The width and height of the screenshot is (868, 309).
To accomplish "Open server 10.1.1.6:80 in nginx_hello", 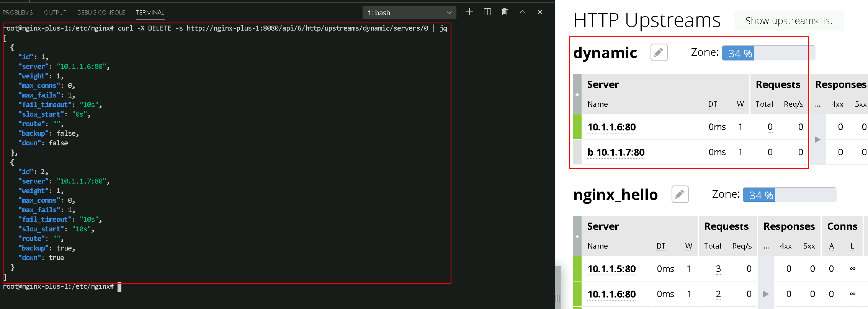I will pyautogui.click(x=611, y=294).
